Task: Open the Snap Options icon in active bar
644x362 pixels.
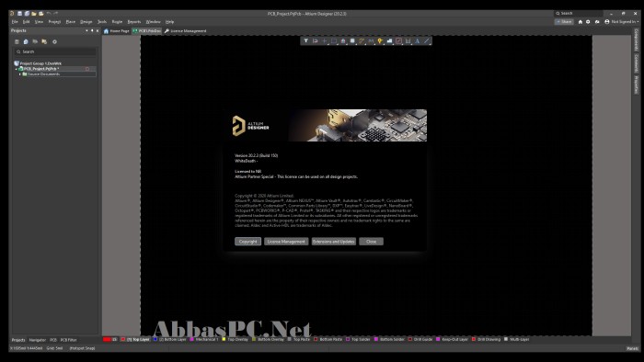Action: [315, 41]
